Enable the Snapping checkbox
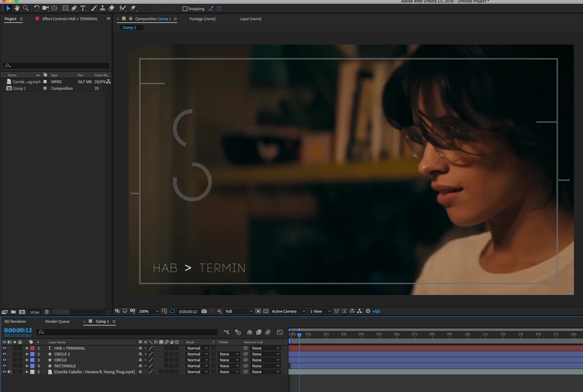 [x=185, y=9]
